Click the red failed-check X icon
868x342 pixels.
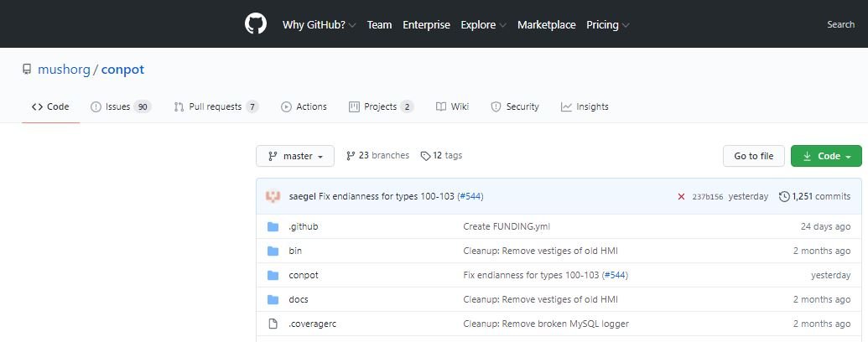point(682,196)
